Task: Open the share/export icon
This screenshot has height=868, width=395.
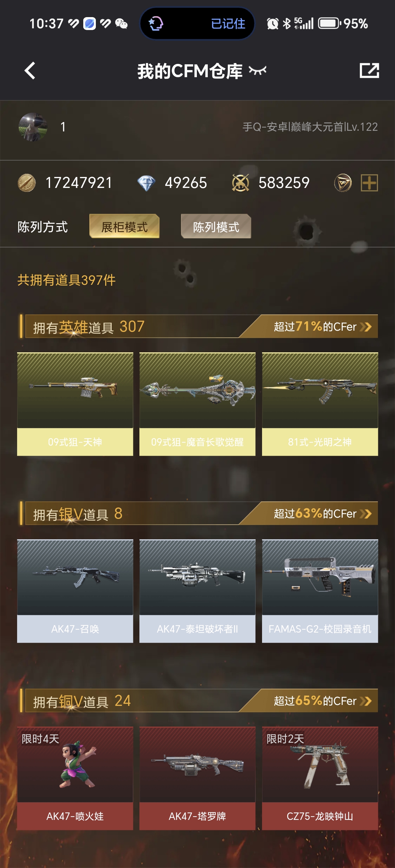Action: tap(369, 70)
